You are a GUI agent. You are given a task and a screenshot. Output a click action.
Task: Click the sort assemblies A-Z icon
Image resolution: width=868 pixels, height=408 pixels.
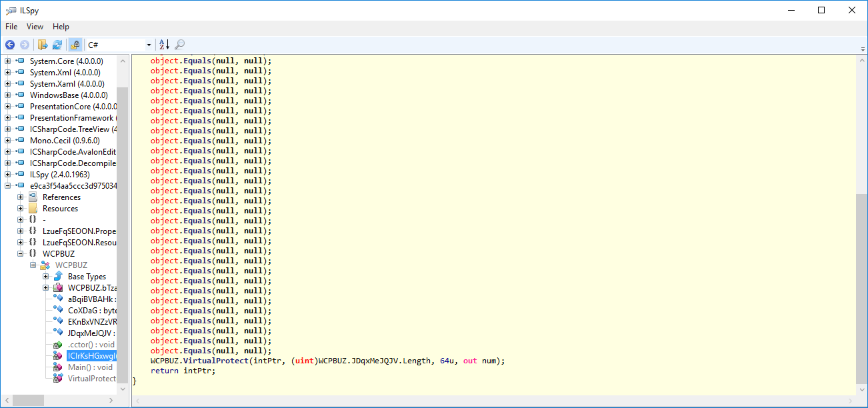164,45
